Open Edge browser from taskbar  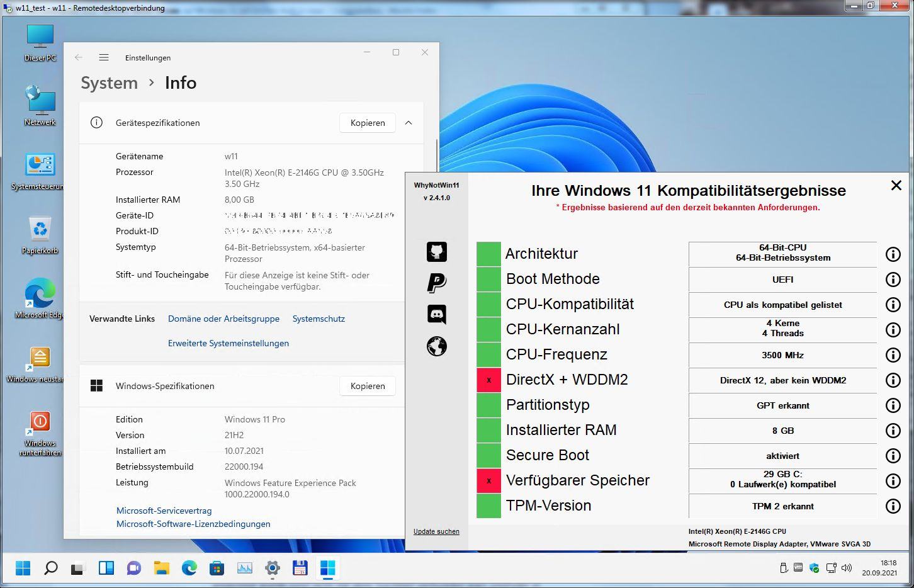(189, 568)
